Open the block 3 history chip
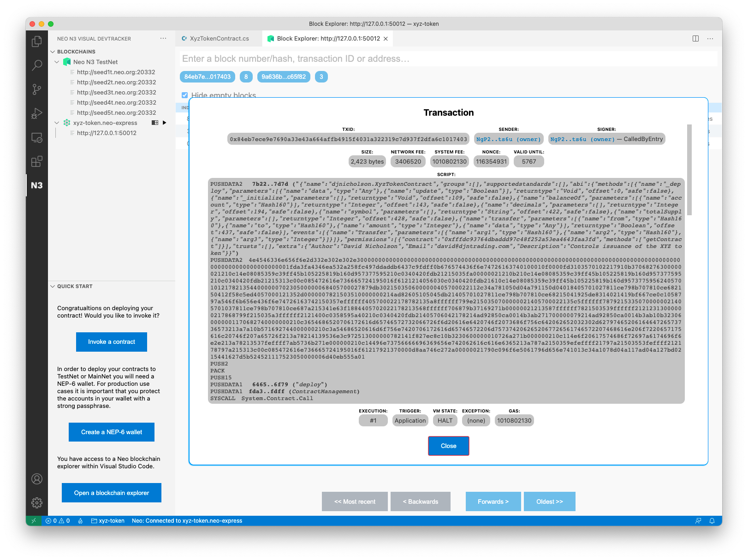 point(321,77)
